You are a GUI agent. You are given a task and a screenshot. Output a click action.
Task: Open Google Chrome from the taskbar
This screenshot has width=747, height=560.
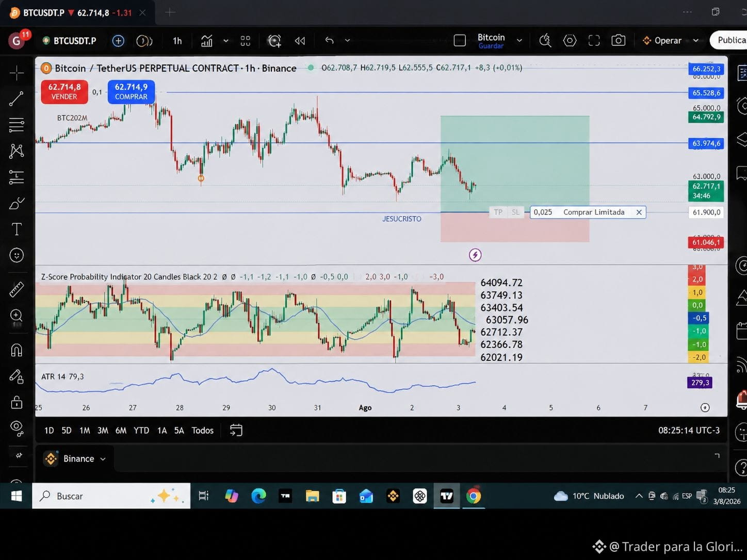[474, 496]
